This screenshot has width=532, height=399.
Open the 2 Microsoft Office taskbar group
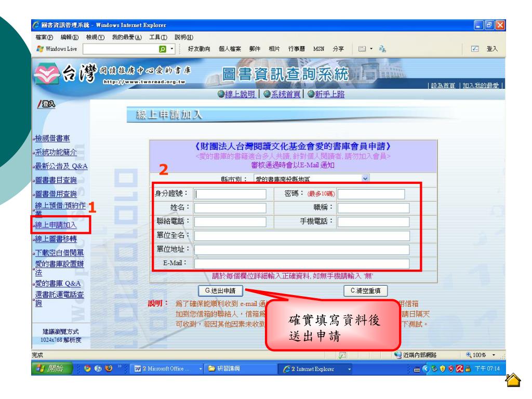click(x=167, y=368)
